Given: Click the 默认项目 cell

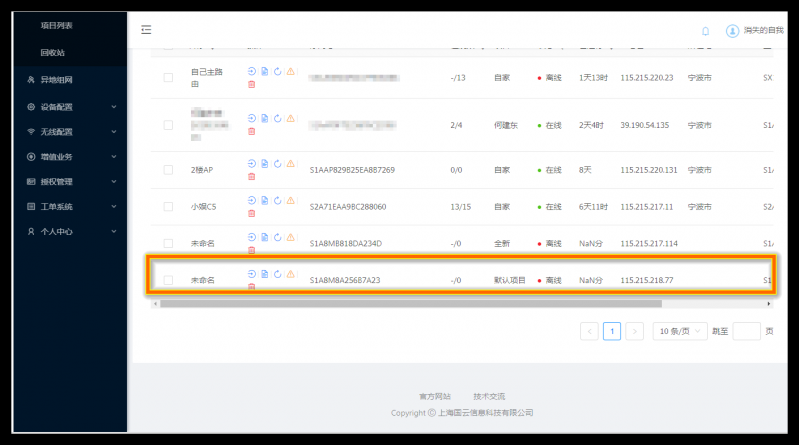Looking at the screenshot, I should click(510, 280).
